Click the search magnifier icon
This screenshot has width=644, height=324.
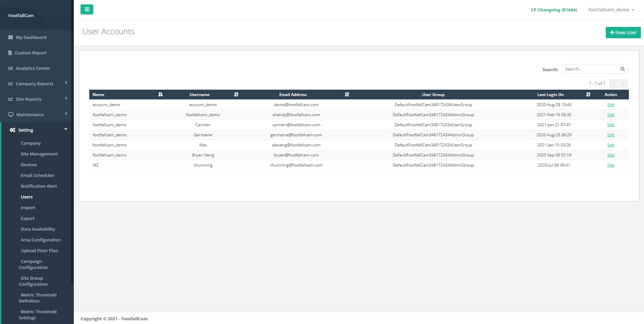pos(623,68)
